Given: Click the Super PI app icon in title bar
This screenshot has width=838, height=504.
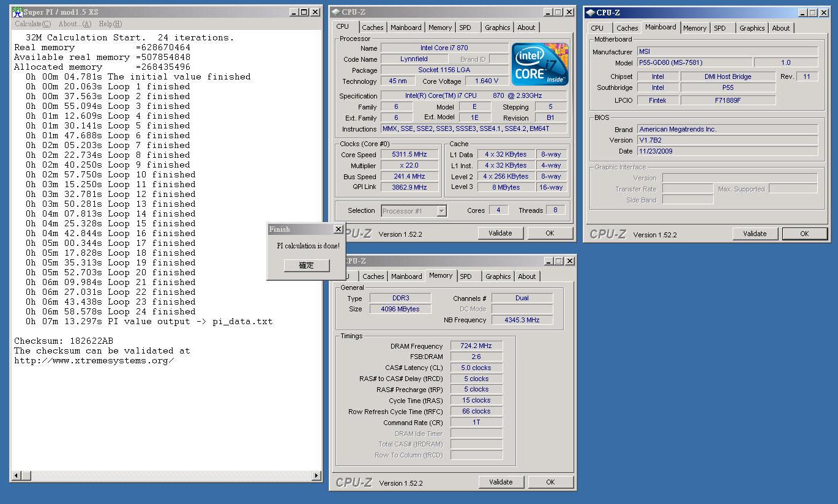Looking at the screenshot, I should tap(18, 12).
